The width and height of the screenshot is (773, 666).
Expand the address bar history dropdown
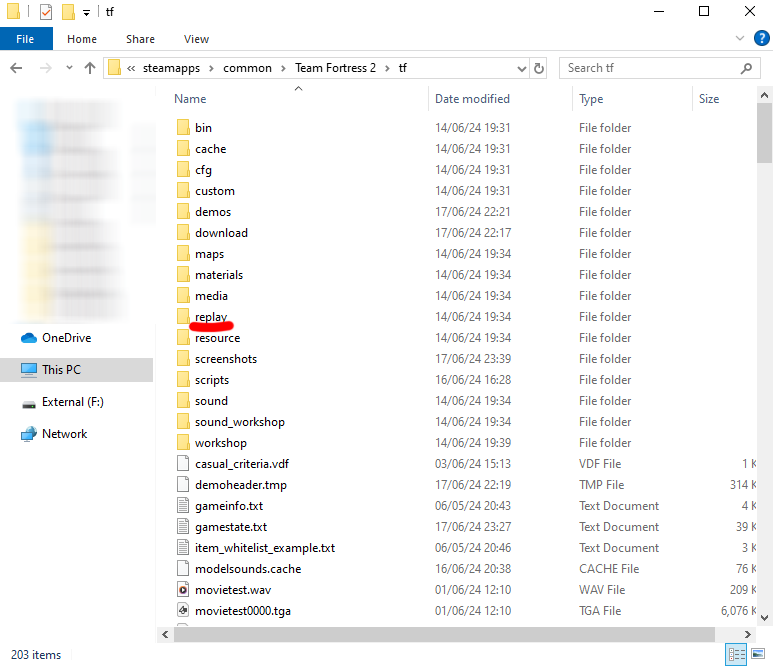point(522,69)
